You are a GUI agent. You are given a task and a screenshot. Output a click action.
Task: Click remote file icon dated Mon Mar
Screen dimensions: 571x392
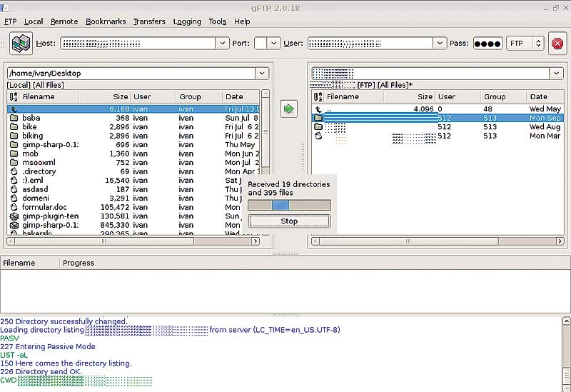pos(318,136)
